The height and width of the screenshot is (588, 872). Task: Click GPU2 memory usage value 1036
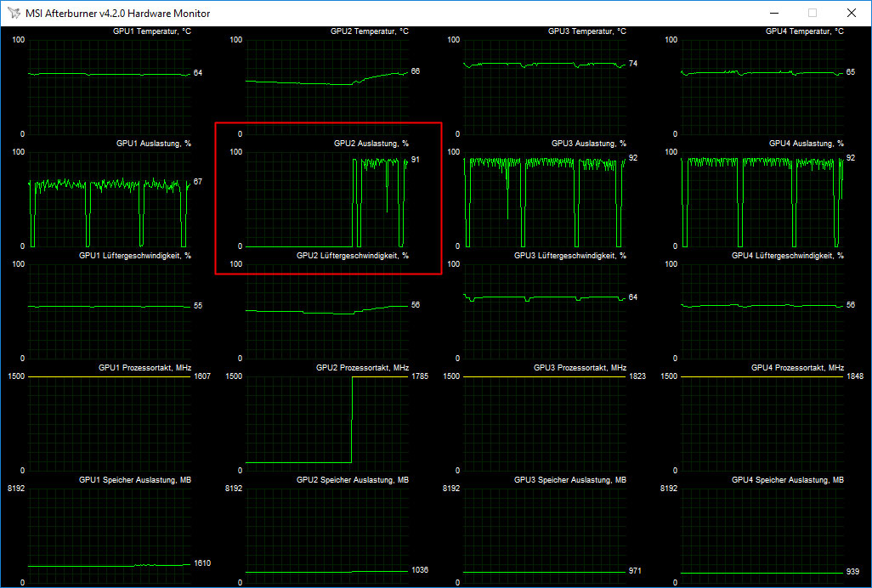coord(419,570)
